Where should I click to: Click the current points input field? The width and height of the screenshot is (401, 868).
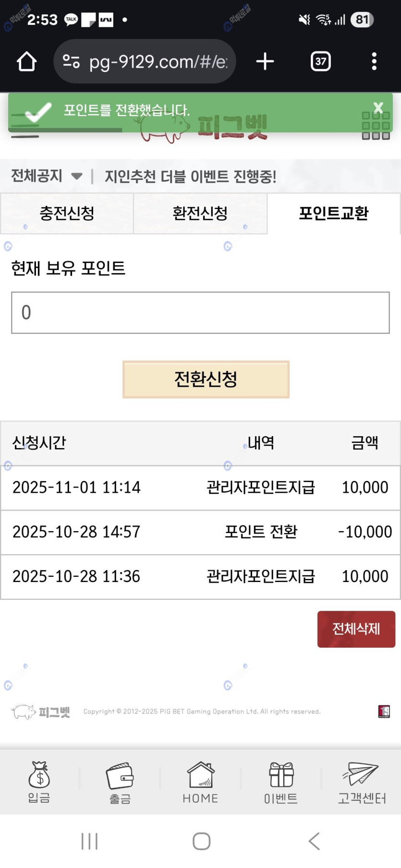click(x=200, y=312)
